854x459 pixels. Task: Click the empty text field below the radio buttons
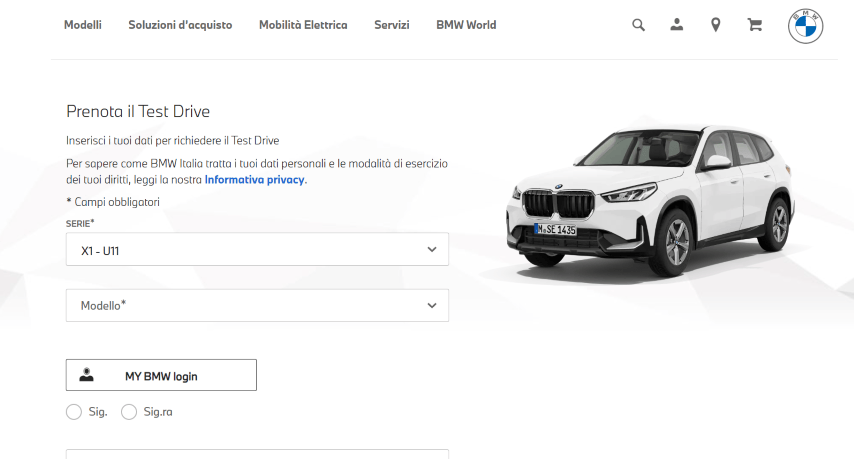coord(257,453)
